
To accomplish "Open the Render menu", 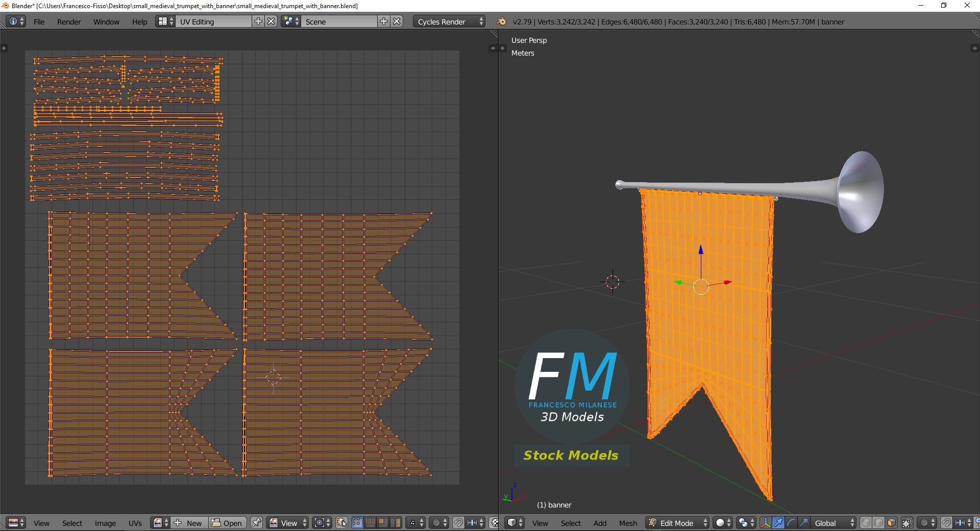I will point(69,21).
